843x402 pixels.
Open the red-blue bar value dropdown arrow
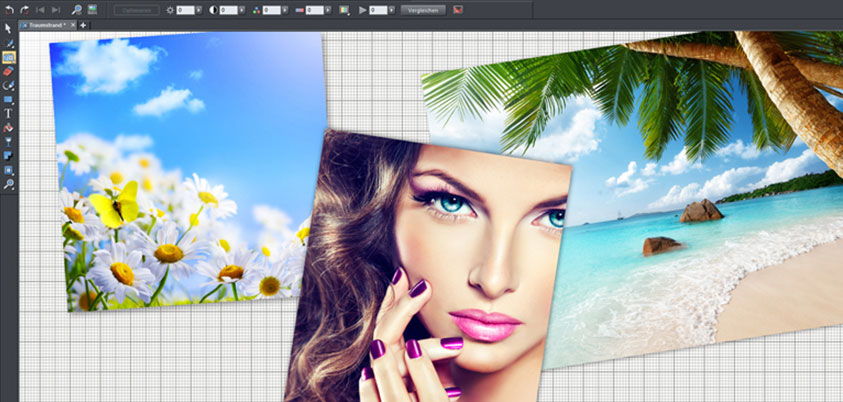point(327,10)
